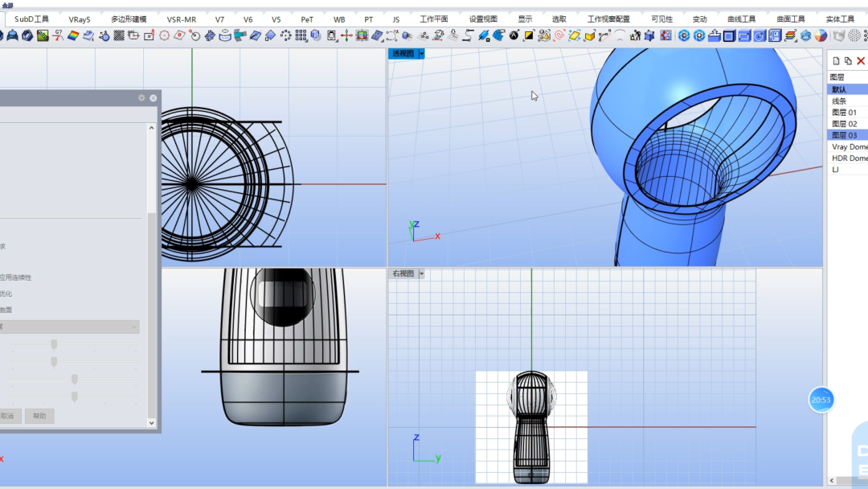
Task: Switch to the 曲线工具 tab
Action: [741, 18]
